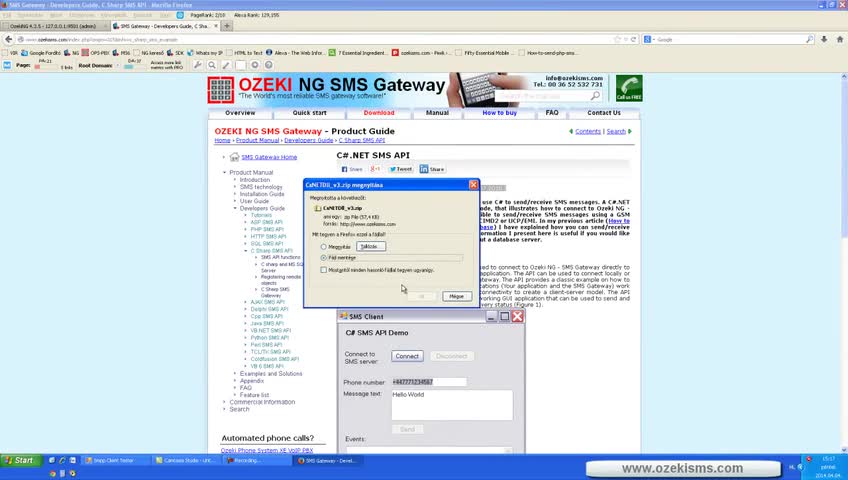The height and width of the screenshot is (480, 848).
Task: Bookmark page with the star icon
Action: pyautogui.click(x=617, y=39)
